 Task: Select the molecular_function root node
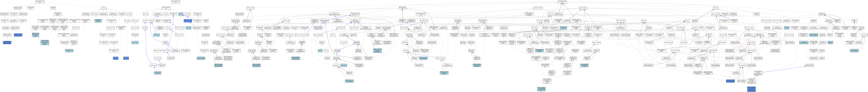[40, 2]
